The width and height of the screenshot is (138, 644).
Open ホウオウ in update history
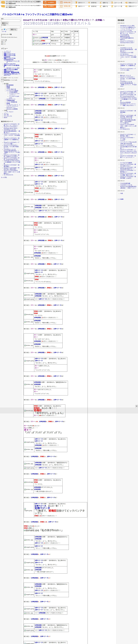[x=123, y=140]
